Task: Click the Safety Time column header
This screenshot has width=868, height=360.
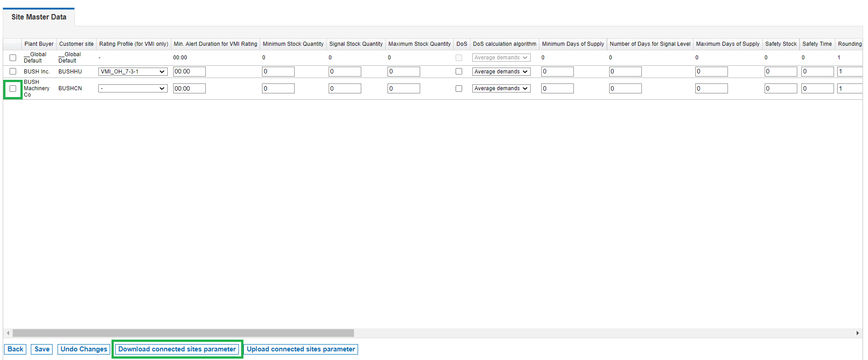Action: [817, 44]
